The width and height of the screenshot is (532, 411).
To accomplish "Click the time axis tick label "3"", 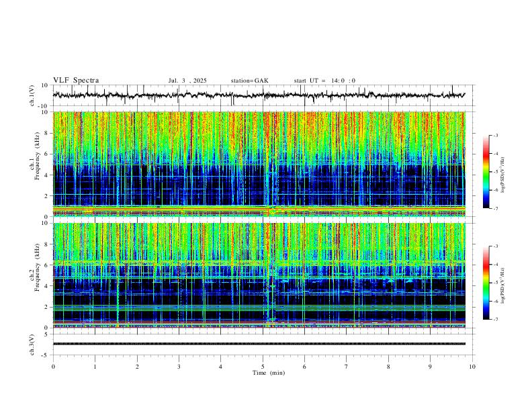I will pyautogui.click(x=179, y=367).
